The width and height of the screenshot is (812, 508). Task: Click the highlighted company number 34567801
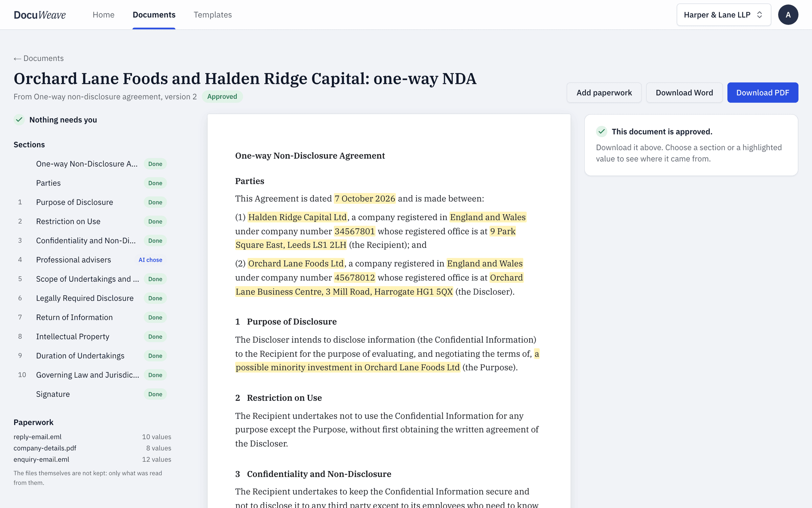[x=355, y=231]
